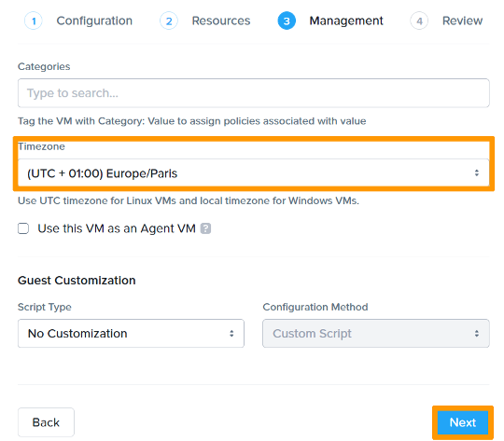
Task: Click step 4 circle icon
Action: (x=419, y=21)
